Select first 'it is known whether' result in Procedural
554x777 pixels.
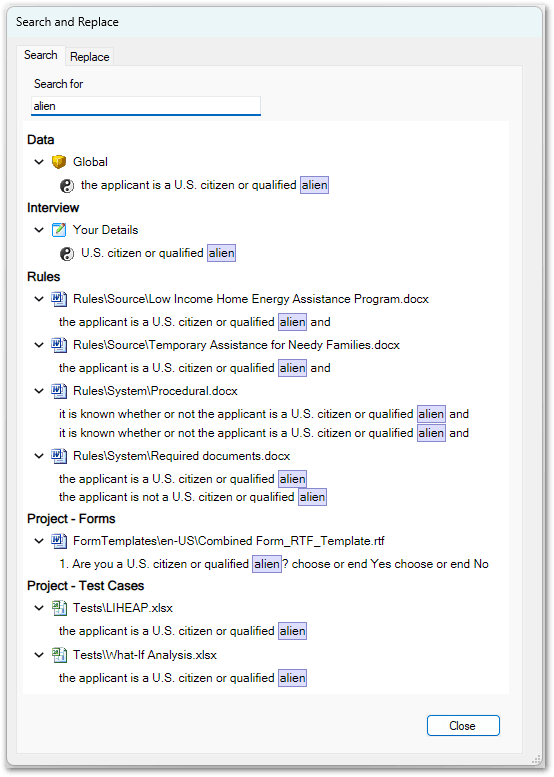(x=264, y=414)
